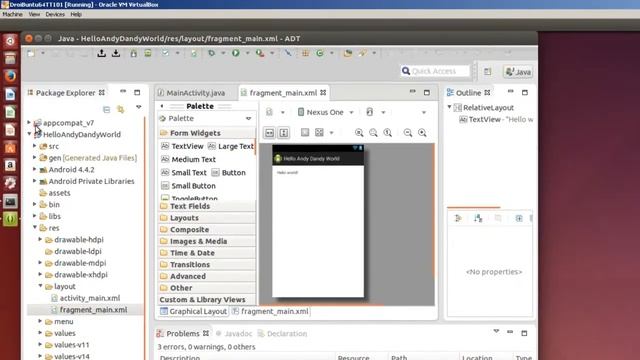Open Form Widgets palette category
This screenshot has height=360, width=640.
[x=207, y=133]
